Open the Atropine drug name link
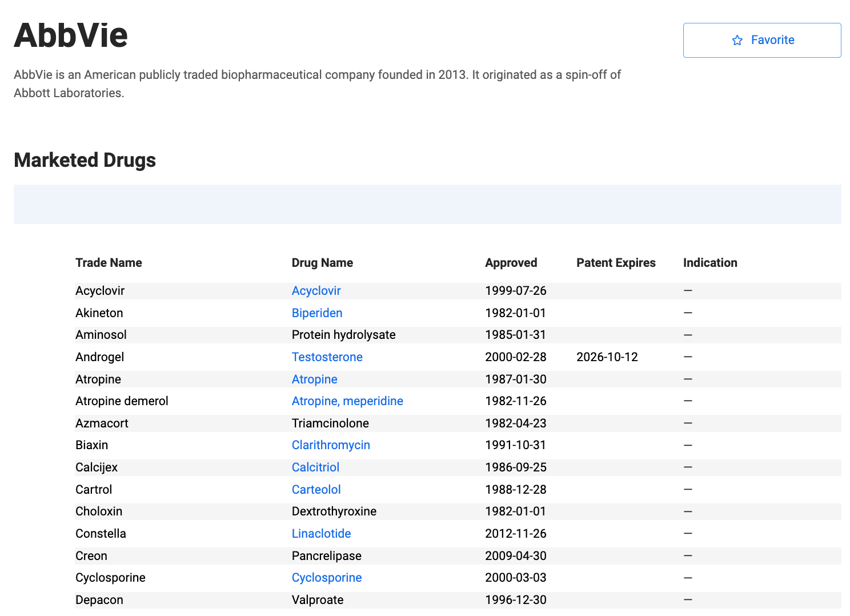 [x=314, y=379]
